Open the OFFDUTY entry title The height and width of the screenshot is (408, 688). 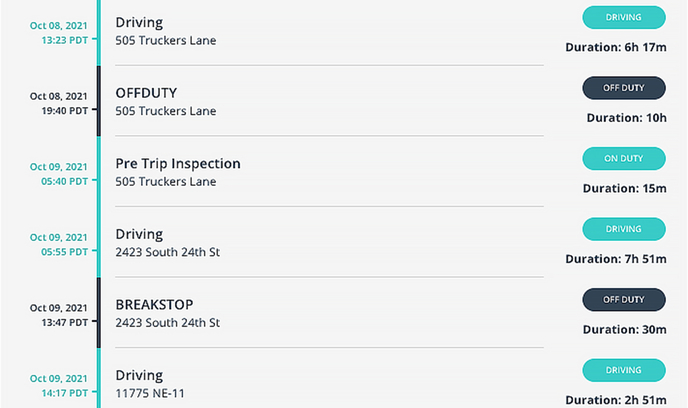pyautogui.click(x=146, y=93)
